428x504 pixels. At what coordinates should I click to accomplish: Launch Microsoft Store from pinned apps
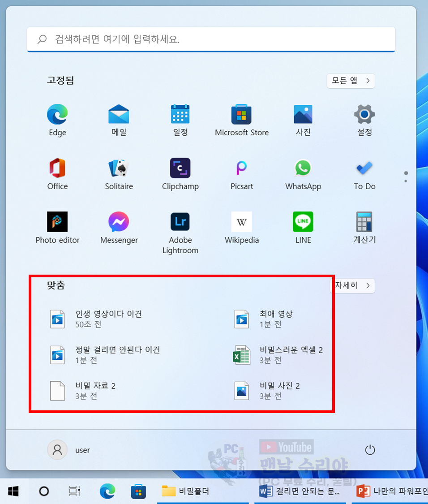pyautogui.click(x=242, y=120)
